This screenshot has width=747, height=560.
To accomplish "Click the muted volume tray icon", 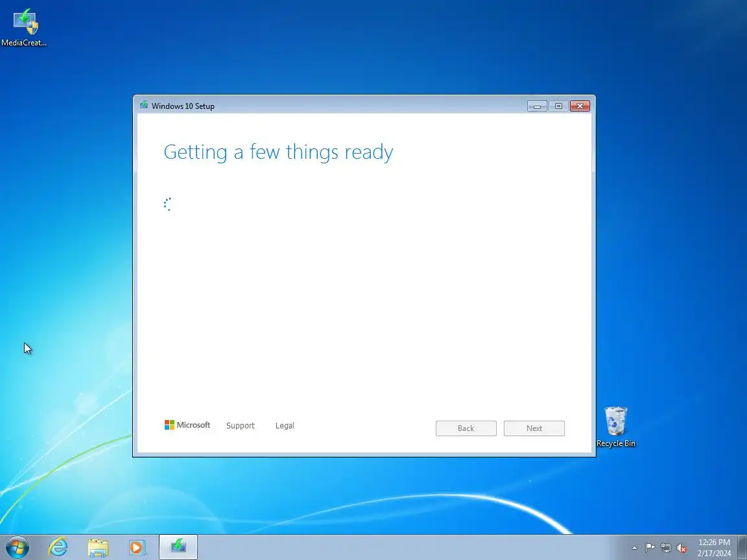I will click(x=682, y=548).
